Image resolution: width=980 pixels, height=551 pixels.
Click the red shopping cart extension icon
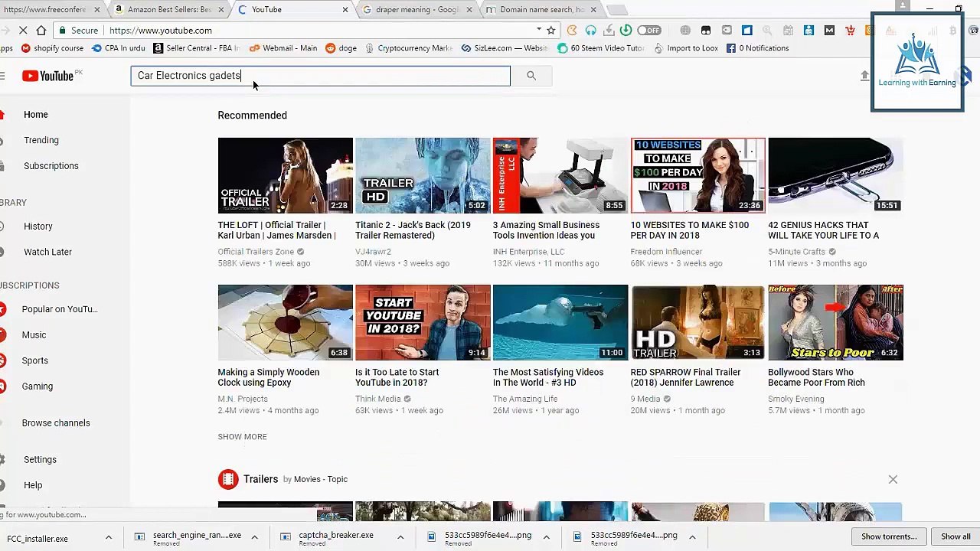(850, 31)
